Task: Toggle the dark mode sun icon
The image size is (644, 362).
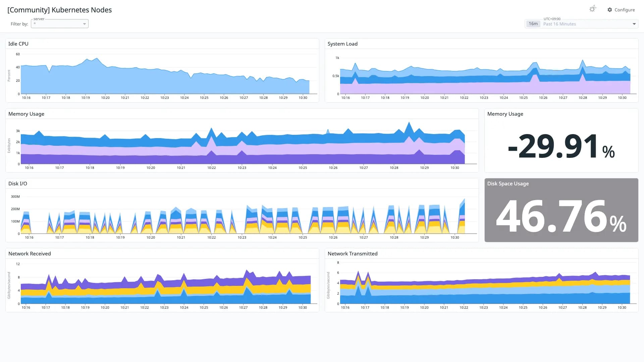Action: click(x=592, y=9)
